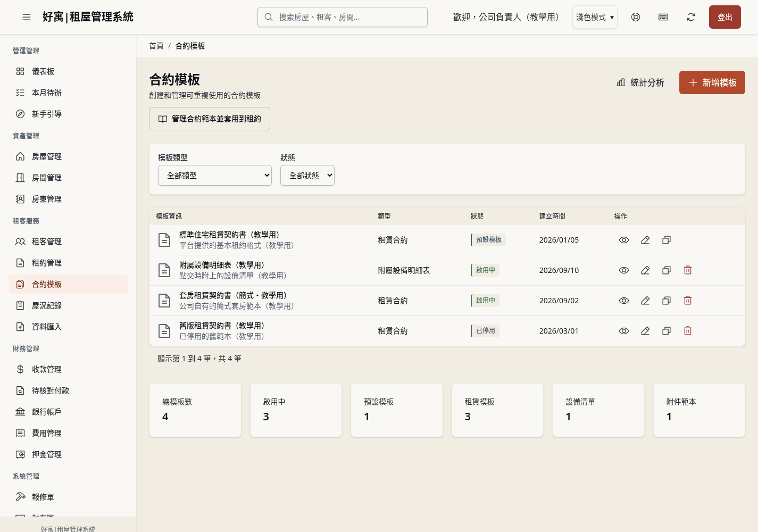The image size is (766, 532).
Task: Toggle the hamburger sidebar menu icon
Action: click(27, 17)
